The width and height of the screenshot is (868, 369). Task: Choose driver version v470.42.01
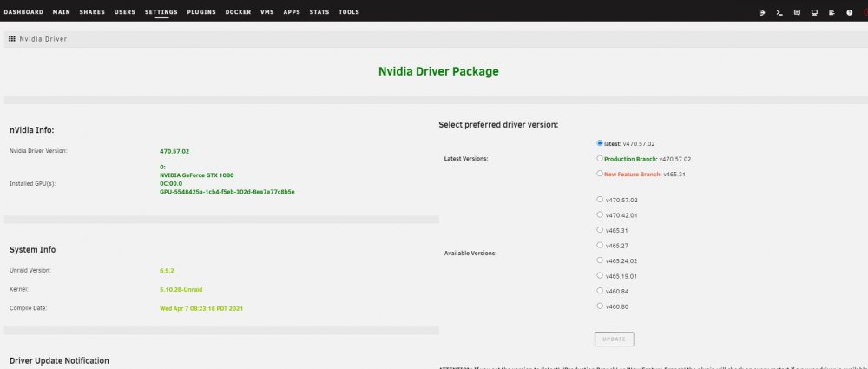600,214
